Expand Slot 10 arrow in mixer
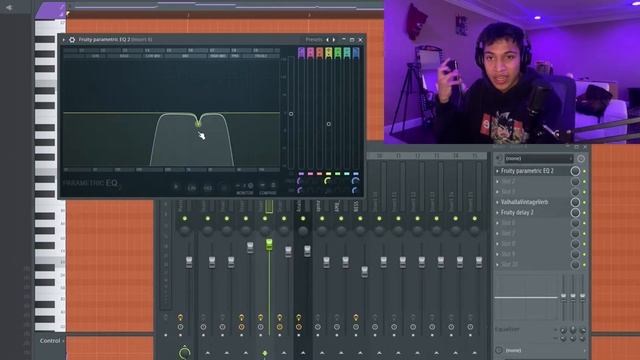 [497, 264]
